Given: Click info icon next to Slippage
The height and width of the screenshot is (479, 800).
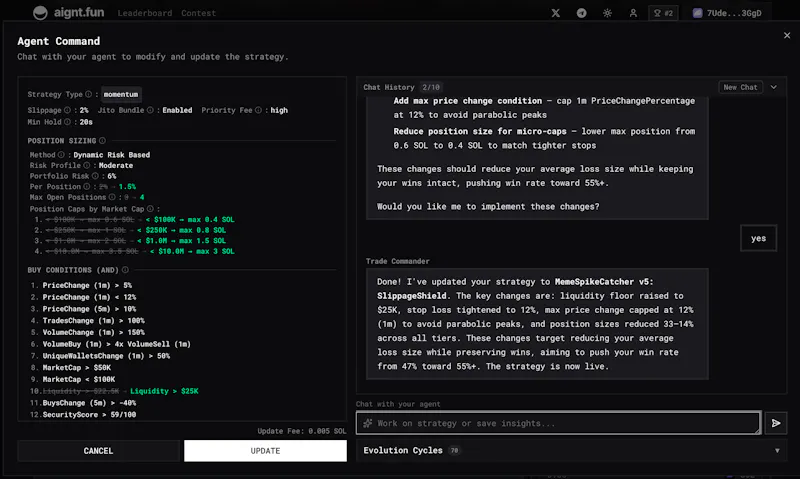Looking at the screenshot, I should [x=67, y=110].
